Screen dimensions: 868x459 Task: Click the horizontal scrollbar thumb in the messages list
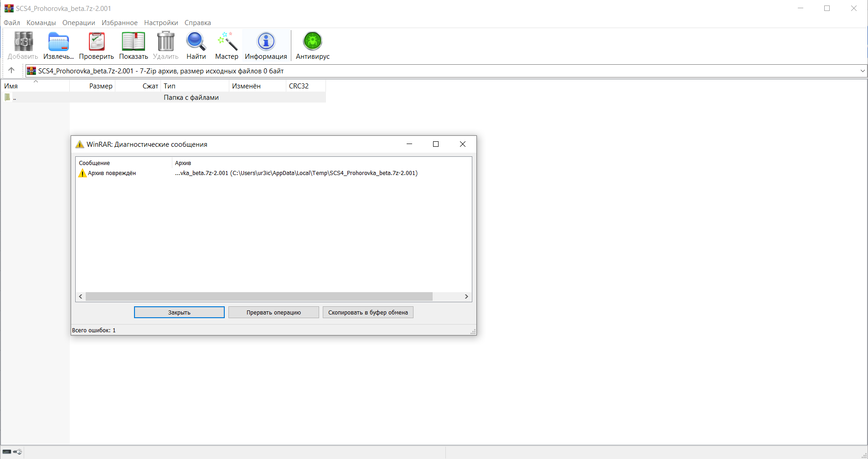click(259, 296)
